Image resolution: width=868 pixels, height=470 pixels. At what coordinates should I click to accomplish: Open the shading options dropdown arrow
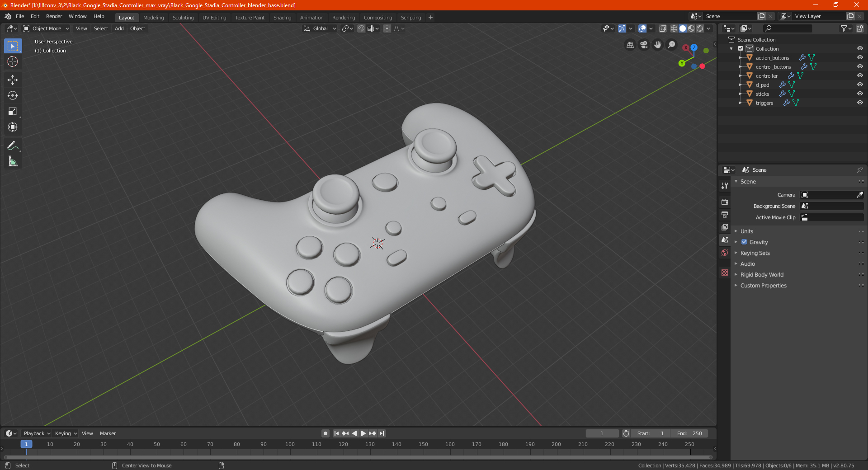coord(709,28)
